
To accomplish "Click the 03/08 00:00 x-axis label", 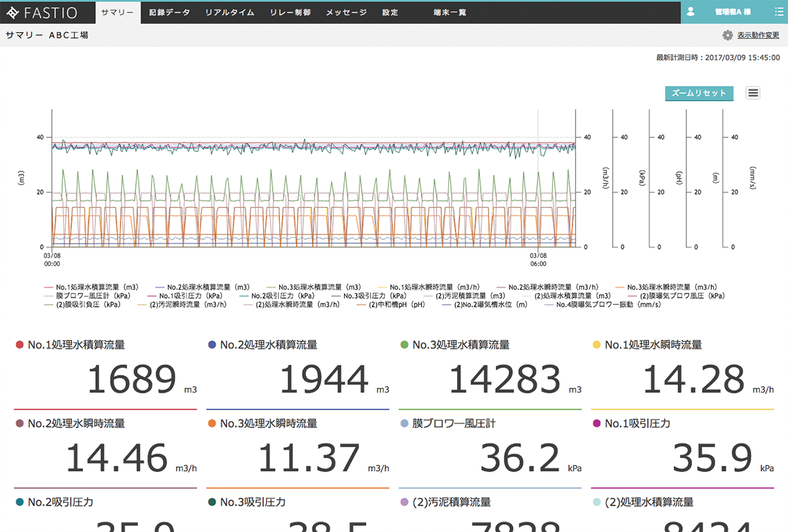I will pos(52,259).
